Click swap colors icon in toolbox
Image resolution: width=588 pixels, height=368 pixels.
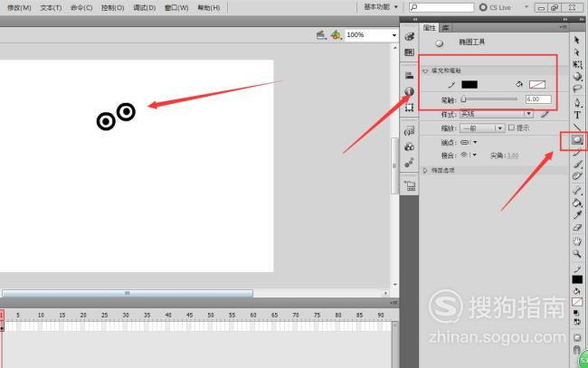577,322
